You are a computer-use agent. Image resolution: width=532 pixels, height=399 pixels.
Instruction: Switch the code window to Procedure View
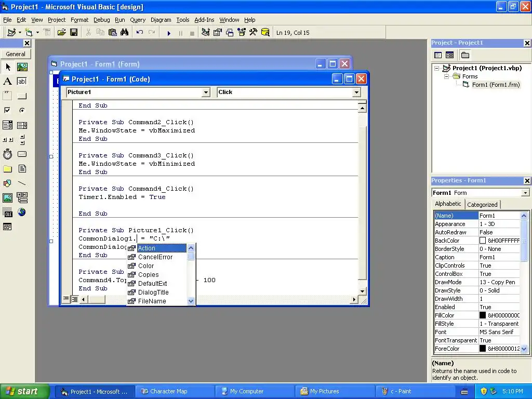pyautogui.click(x=66, y=299)
